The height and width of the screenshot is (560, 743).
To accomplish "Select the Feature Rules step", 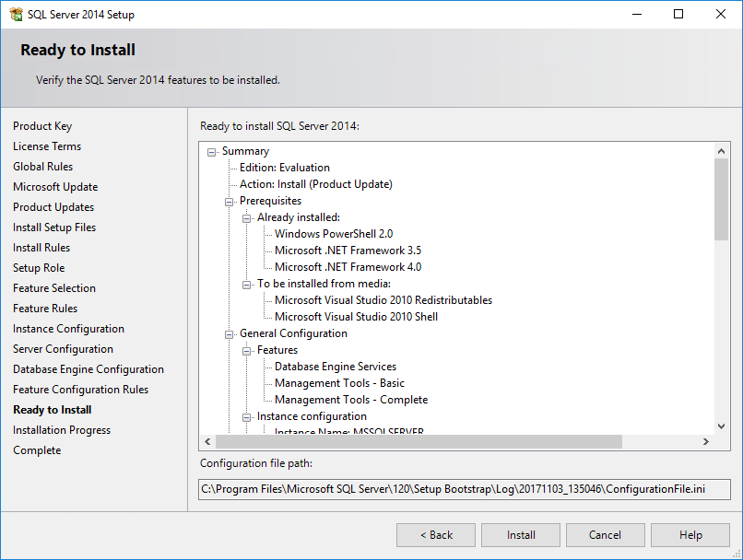I will click(x=45, y=309).
